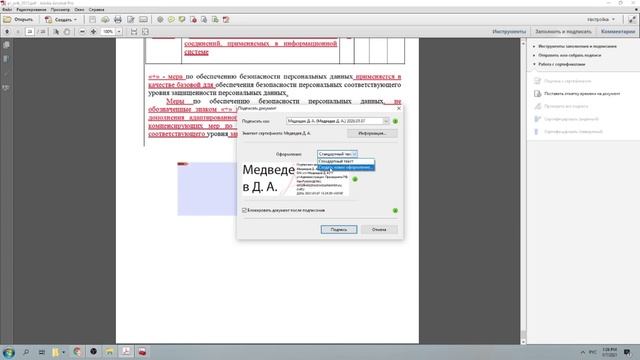Image resolution: width=640 pixels, height=360 pixels.
Task: Open page thumbnails icon in left sidebar
Action: click(6, 45)
